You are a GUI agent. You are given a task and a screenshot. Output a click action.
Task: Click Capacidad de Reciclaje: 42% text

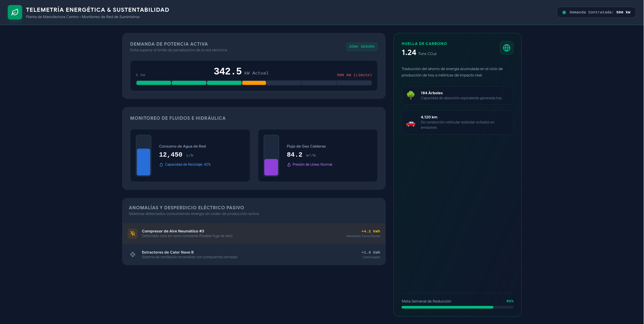click(x=188, y=165)
